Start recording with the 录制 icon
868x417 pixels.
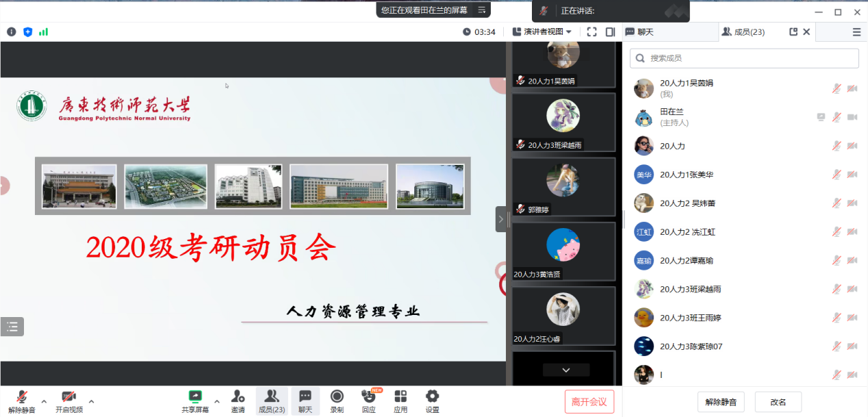337,397
